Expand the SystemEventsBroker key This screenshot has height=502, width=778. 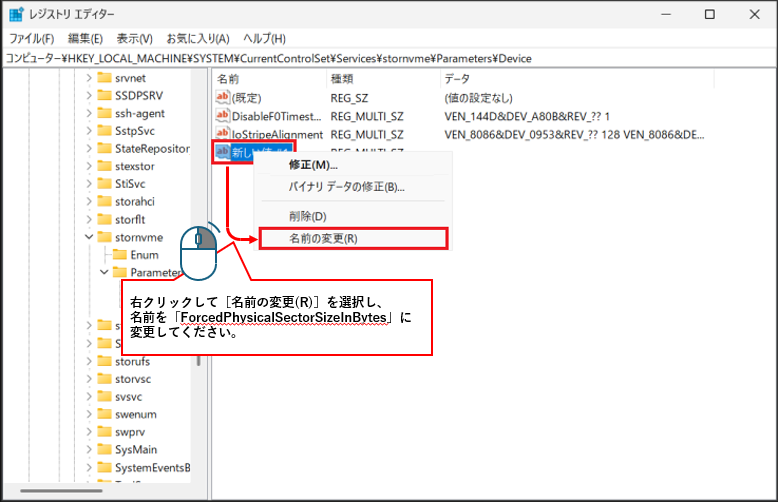click(89, 467)
